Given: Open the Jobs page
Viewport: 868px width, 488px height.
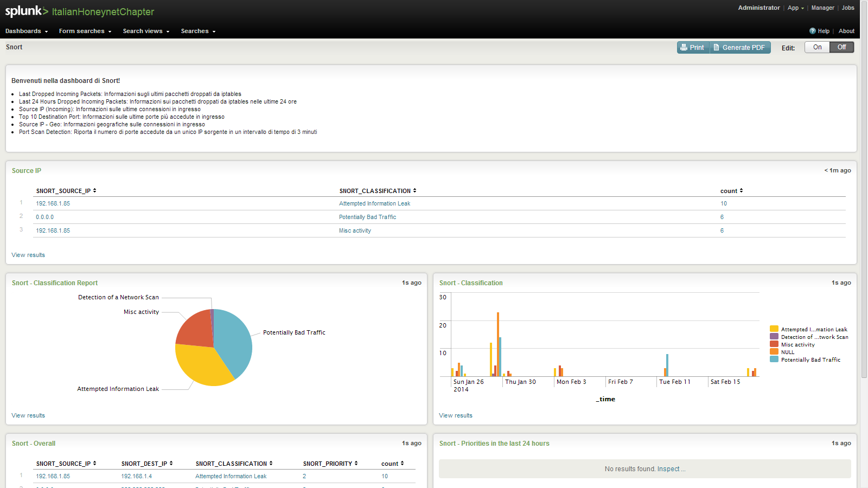Looking at the screenshot, I should (848, 8).
